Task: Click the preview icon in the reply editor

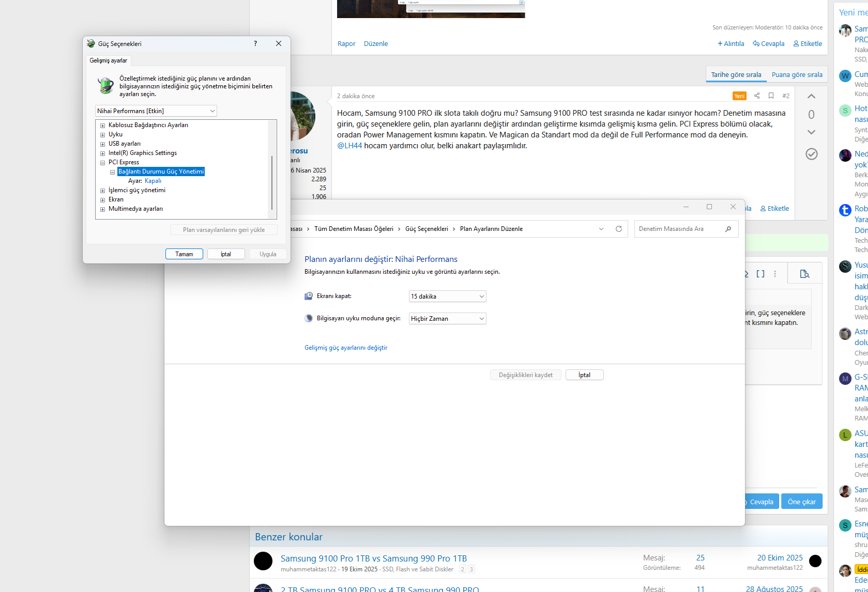Action: [x=804, y=274]
